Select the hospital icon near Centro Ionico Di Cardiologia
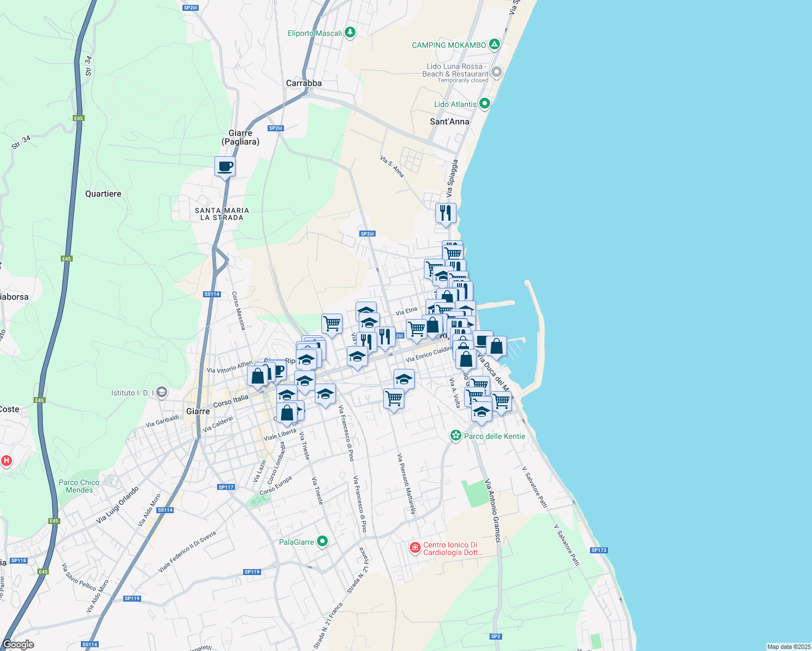812x651 pixels. point(416,548)
